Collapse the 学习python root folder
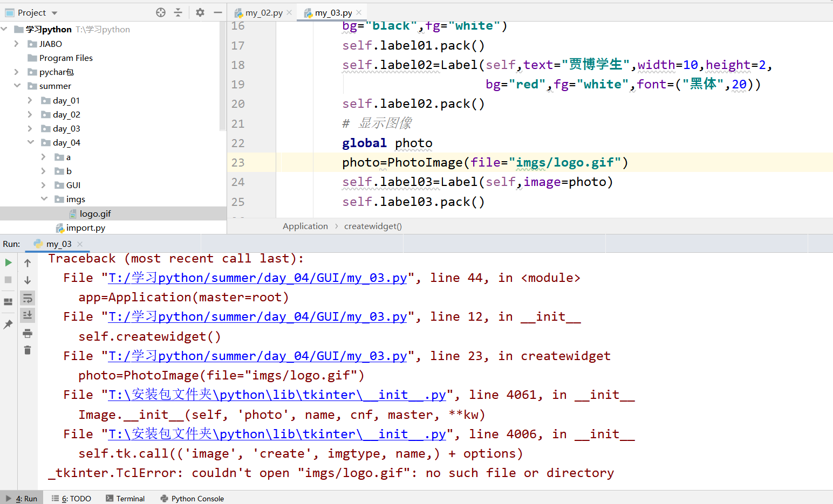 [x=4, y=29]
